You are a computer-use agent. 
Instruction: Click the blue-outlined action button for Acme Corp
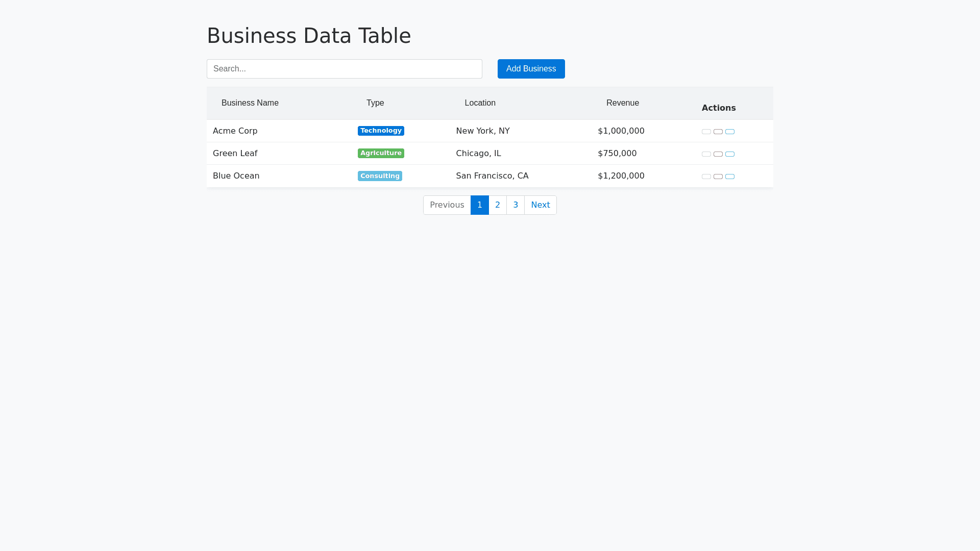pos(729,132)
